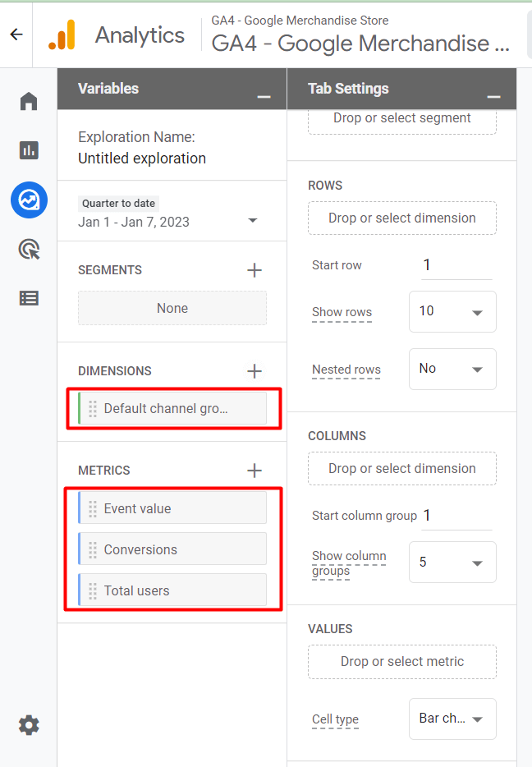This screenshot has height=767, width=532.
Task: Open the date range dropdown arrow
Action: 253,220
